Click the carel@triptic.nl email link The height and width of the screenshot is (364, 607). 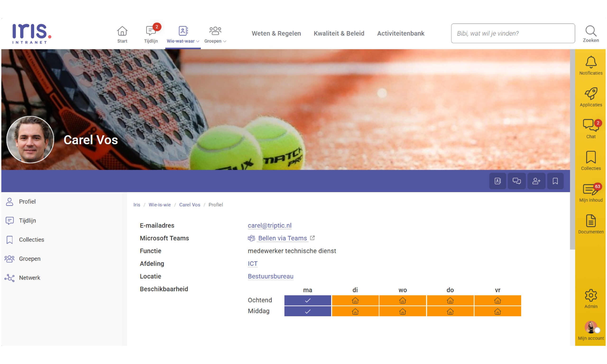270,225
